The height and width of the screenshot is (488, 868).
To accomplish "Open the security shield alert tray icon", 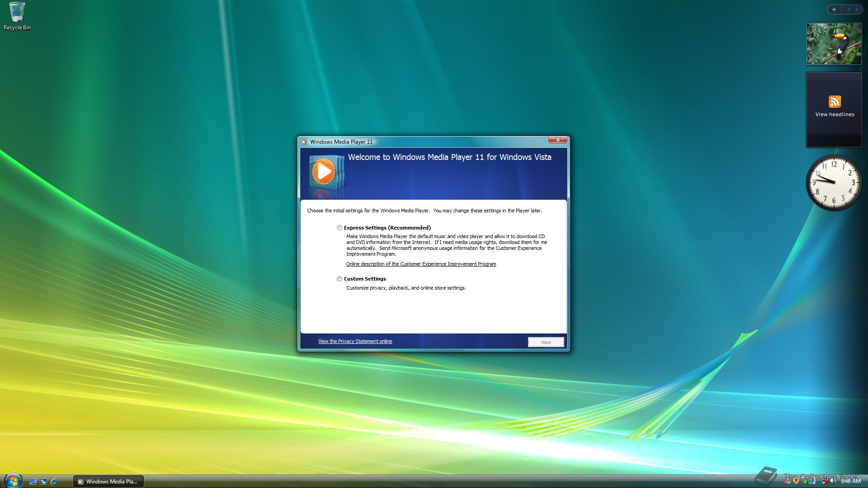I will coord(796,481).
